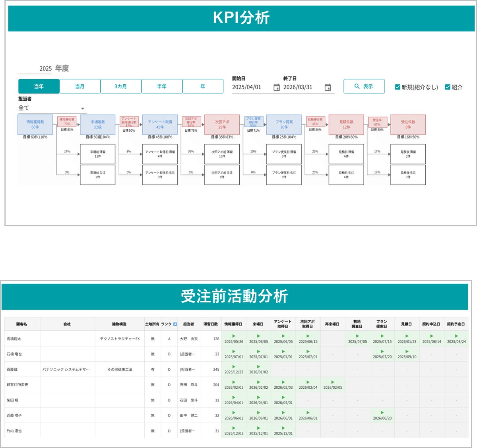Click the 受注率 67% box
The height and width of the screenshot is (448, 477).
tap(377, 122)
